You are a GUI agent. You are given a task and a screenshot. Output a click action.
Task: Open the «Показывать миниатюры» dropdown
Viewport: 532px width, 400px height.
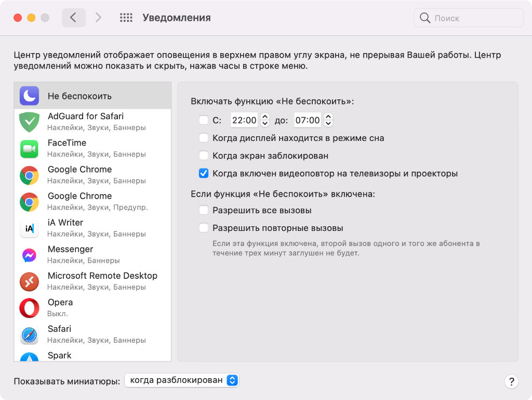(182, 380)
